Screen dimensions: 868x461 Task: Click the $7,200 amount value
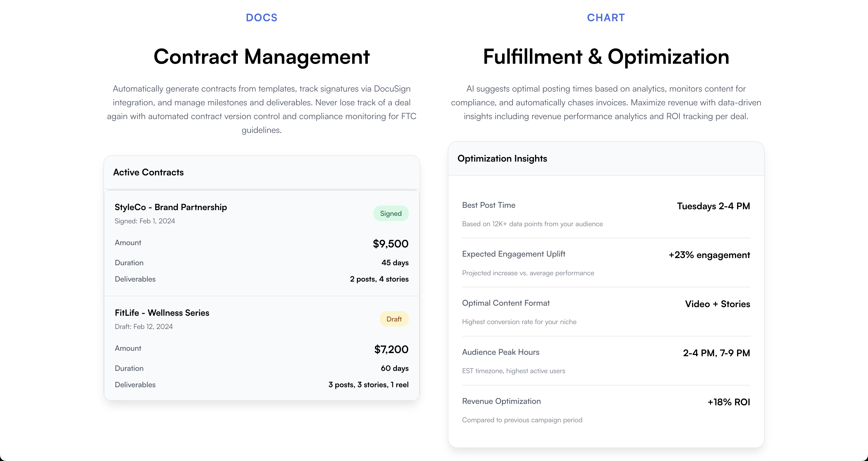pyautogui.click(x=391, y=349)
